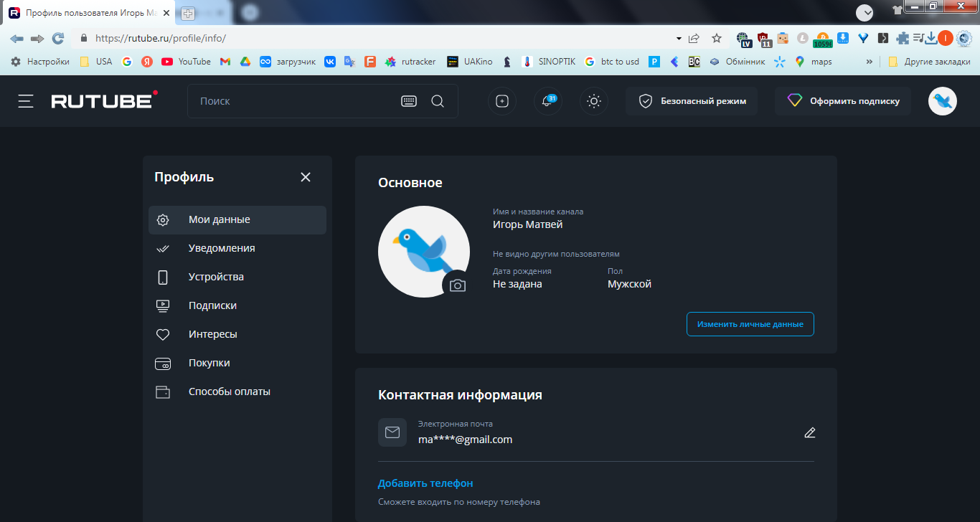Open the загрузчик bookmark

[x=288, y=62]
